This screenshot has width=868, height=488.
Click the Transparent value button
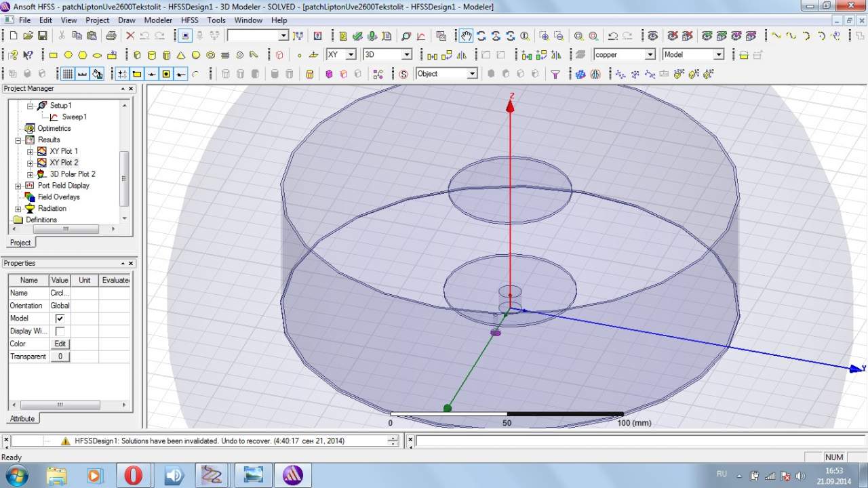[x=60, y=357]
